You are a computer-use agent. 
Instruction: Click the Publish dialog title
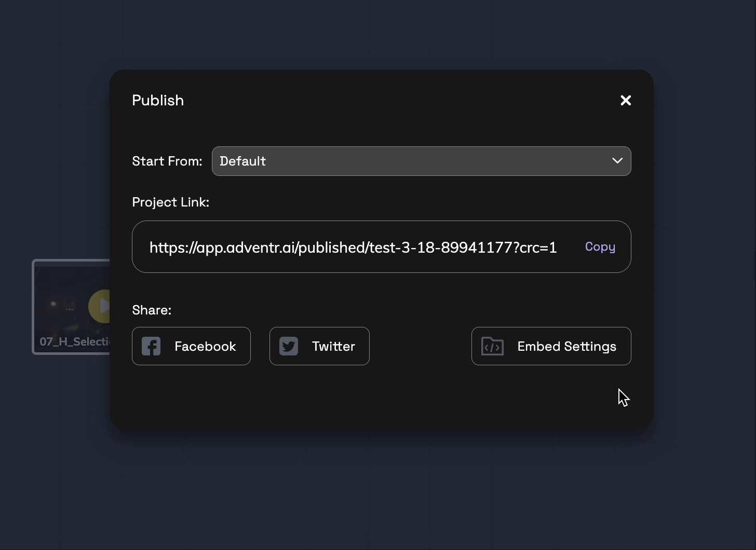coord(158,100)
